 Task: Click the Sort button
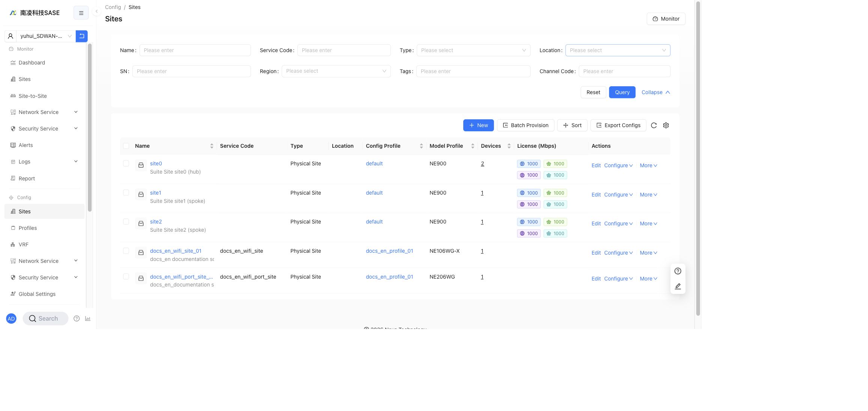(x=572, y=125)
